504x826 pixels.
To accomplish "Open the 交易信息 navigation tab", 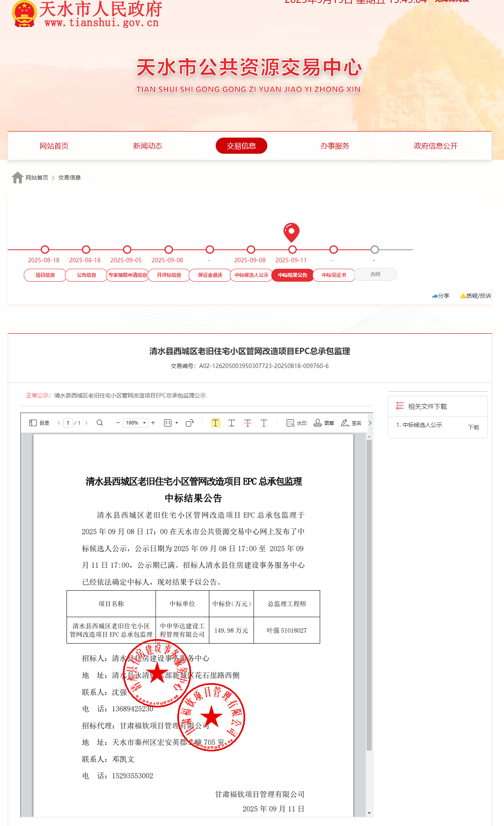I will coord(241,146).
